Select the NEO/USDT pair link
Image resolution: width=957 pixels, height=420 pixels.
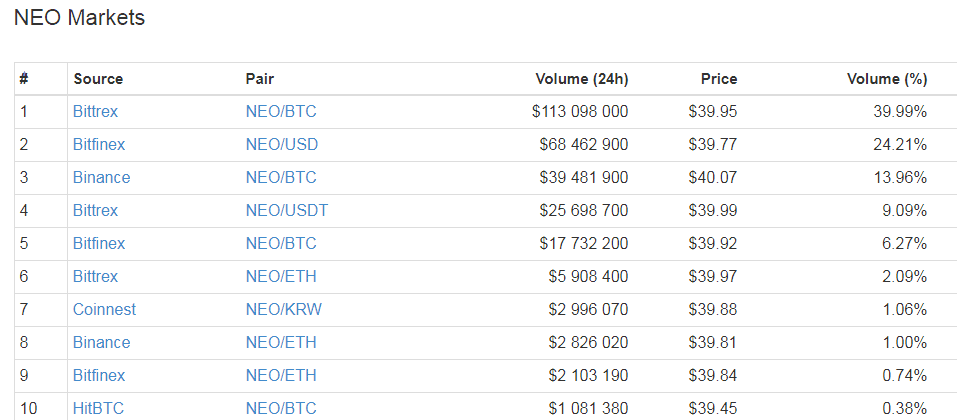[287, 210]
